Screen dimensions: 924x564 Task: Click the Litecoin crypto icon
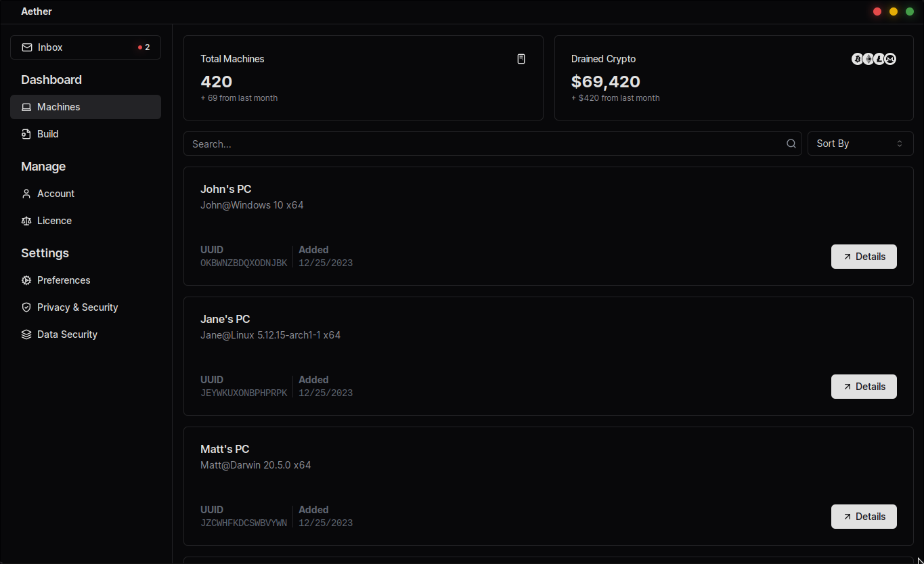879,59
